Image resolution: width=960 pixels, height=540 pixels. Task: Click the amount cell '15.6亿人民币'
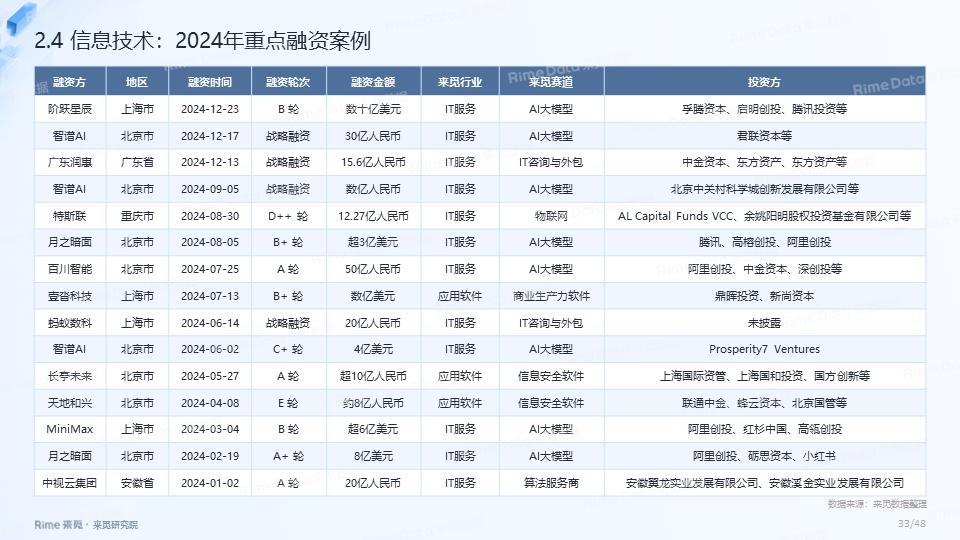(x=373, y=162)
